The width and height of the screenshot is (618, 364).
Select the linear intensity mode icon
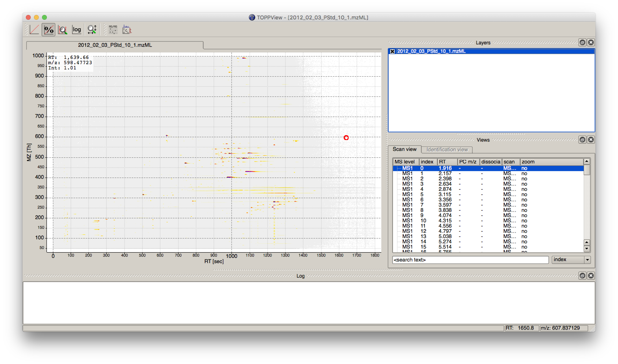coord(34,30)
